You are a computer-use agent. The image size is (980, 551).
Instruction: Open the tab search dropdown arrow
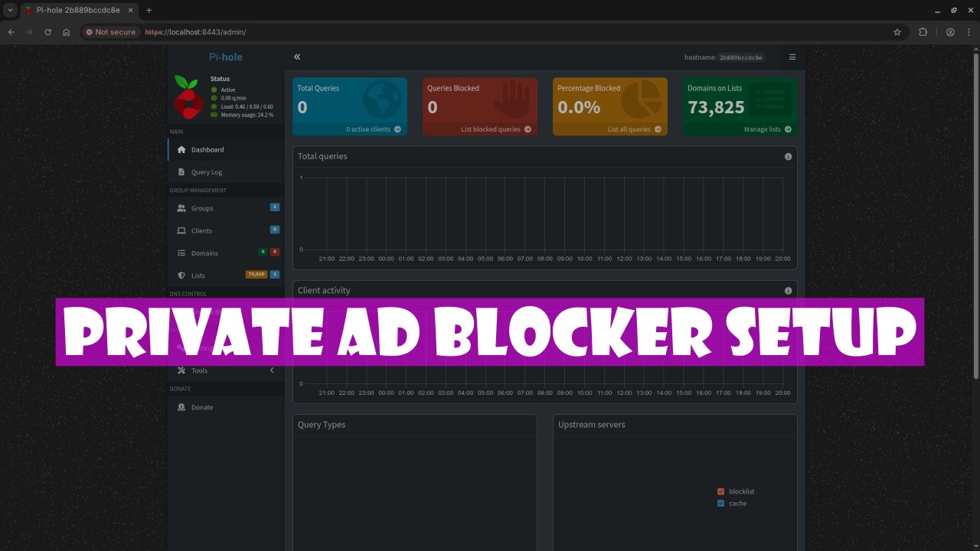[x=9, y=10]
